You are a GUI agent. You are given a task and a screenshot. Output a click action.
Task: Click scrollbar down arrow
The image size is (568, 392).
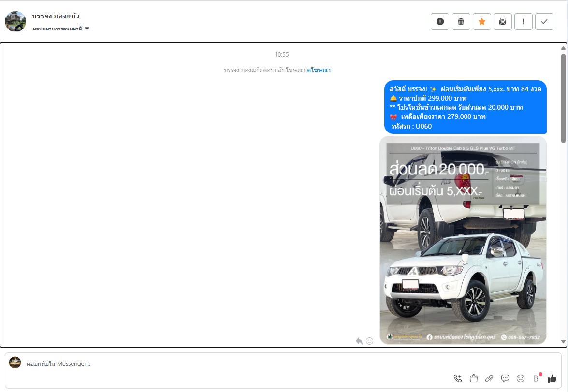pos(563,341)
